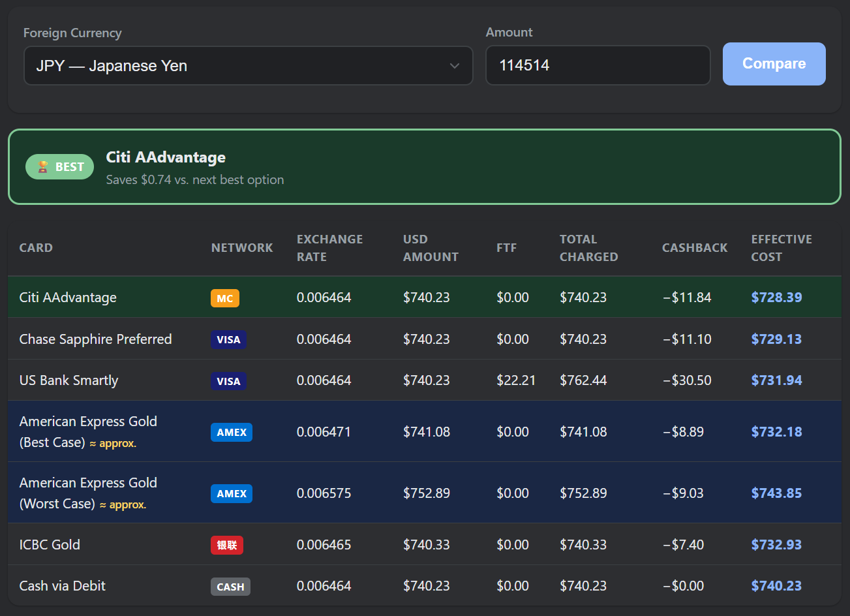Click the $729.13 effective cost for Chase Sapphire
Viewport: 850px width, 616px height.
point(776,339)
